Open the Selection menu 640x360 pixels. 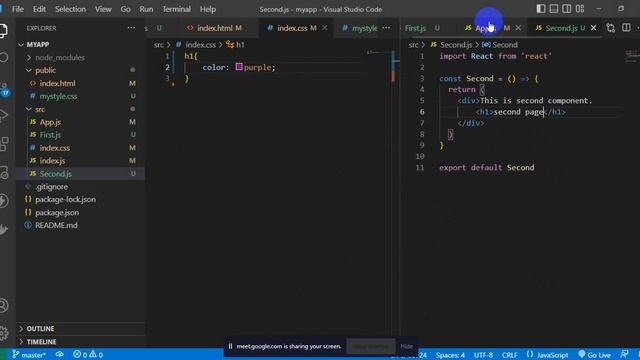(x=70, y=9)
